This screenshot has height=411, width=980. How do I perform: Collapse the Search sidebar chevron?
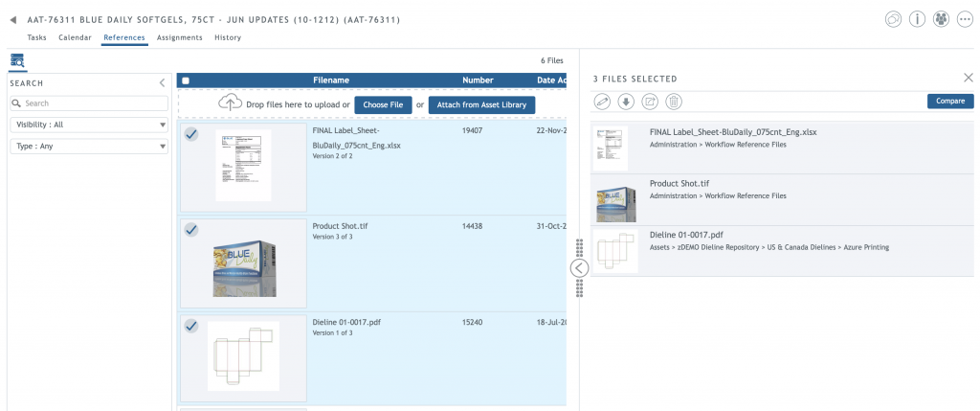(x=162, y=82)
